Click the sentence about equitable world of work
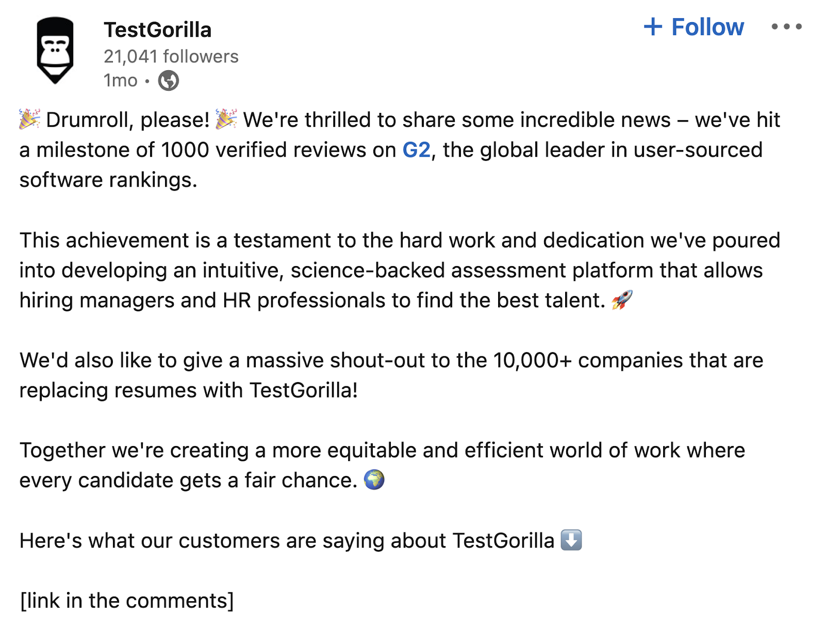 [382, 450]
